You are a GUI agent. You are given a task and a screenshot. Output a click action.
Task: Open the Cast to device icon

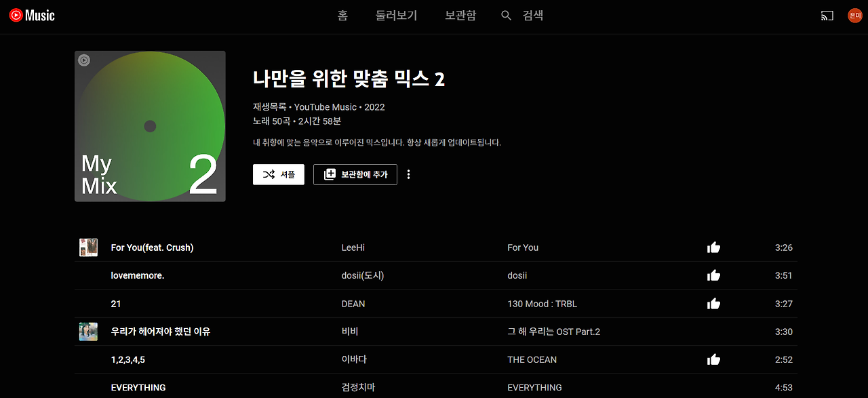[x=827, y=16]
